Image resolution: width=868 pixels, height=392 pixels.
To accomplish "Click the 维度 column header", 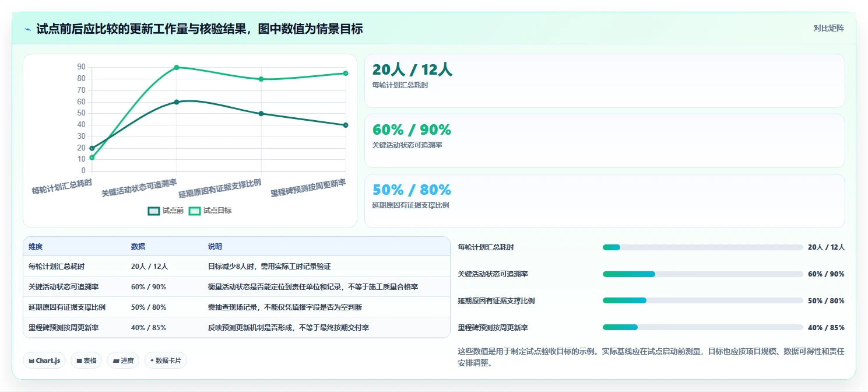I will (x=36, y=247).
